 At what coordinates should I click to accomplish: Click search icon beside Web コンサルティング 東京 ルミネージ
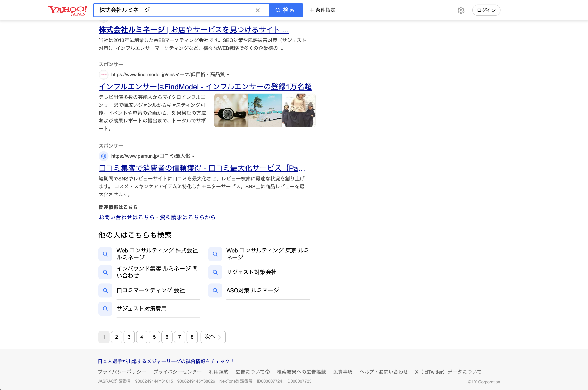215,254
